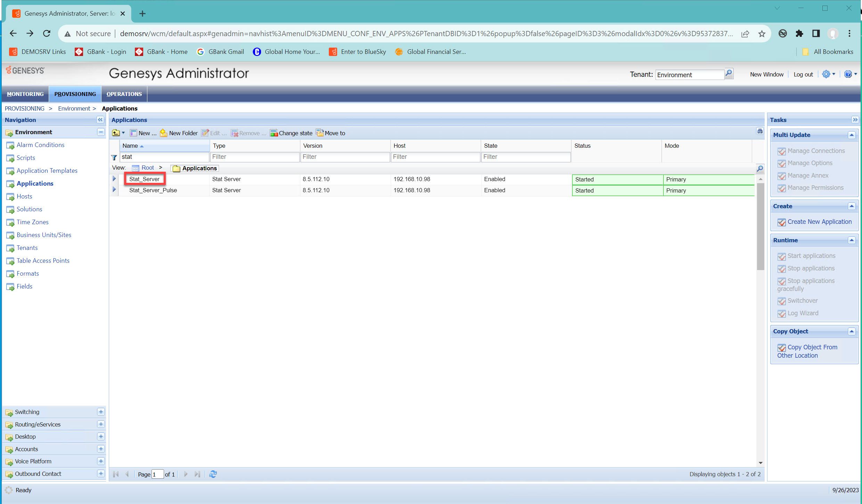Click the search icon beside View path
Viewport: 862px width, 504px height.
click(760, 169)
